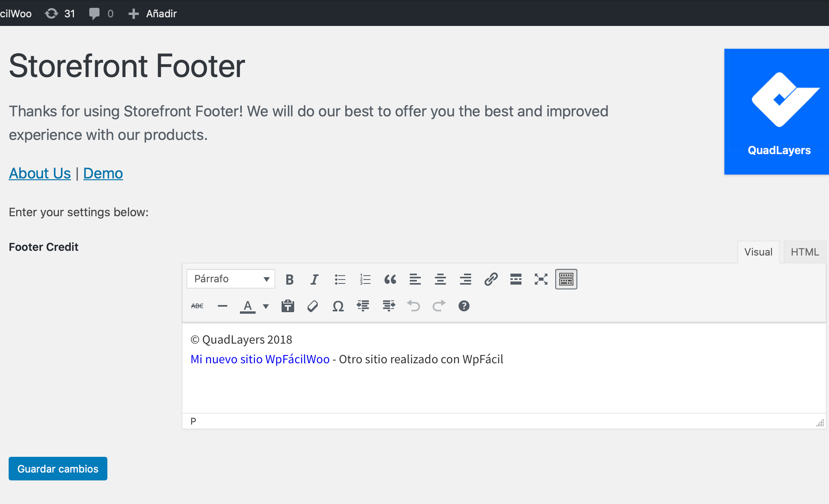Enter distraction-free fullscreen mode
Viewport: 829px width, 504px height.
coord(541,279)
